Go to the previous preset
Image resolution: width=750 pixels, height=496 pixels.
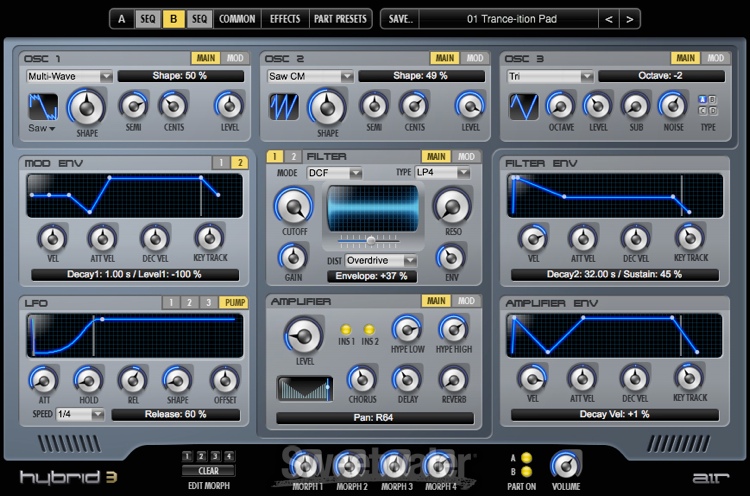pyautogui.click(x=608, y=19)
